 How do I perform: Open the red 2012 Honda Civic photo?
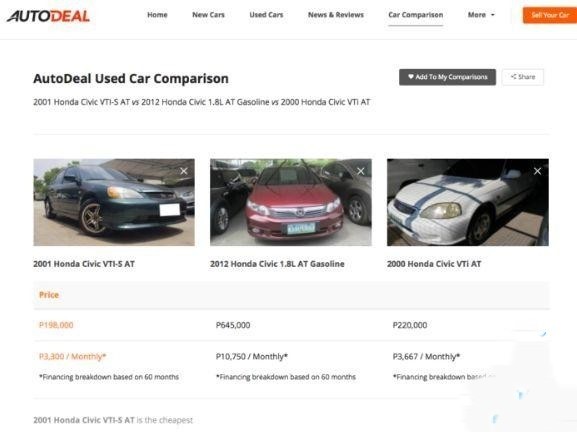point(291,202)
